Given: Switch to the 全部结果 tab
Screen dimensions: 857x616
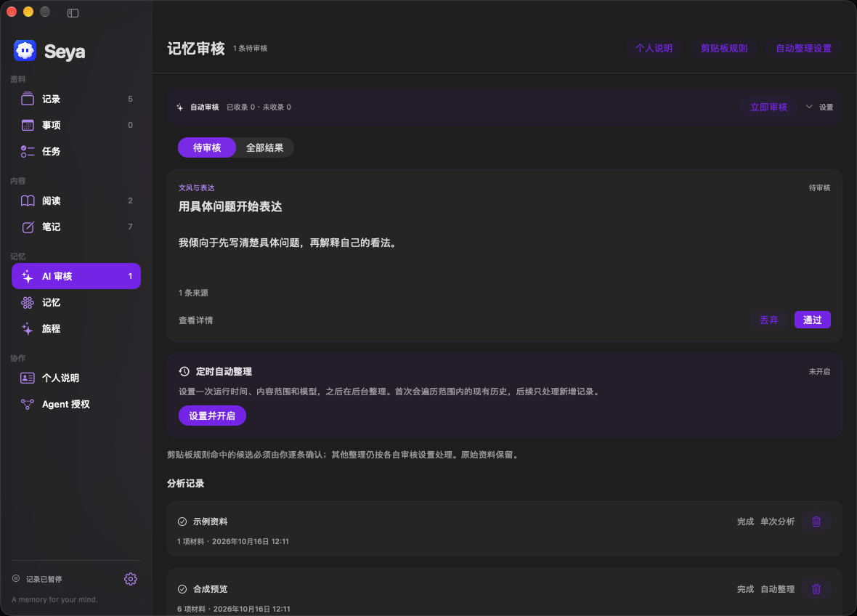Looking at the screenshot, I should 264,147.
